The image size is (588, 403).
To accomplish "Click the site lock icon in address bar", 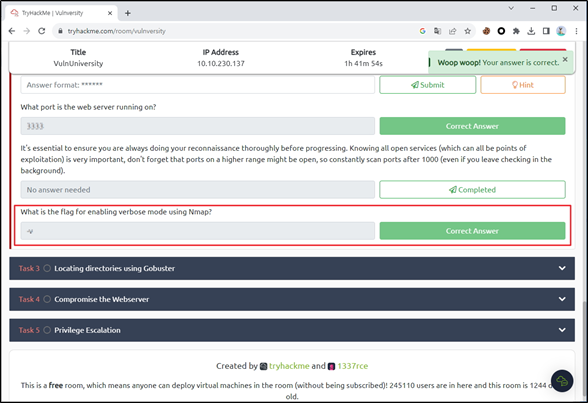I will point(60,31).
